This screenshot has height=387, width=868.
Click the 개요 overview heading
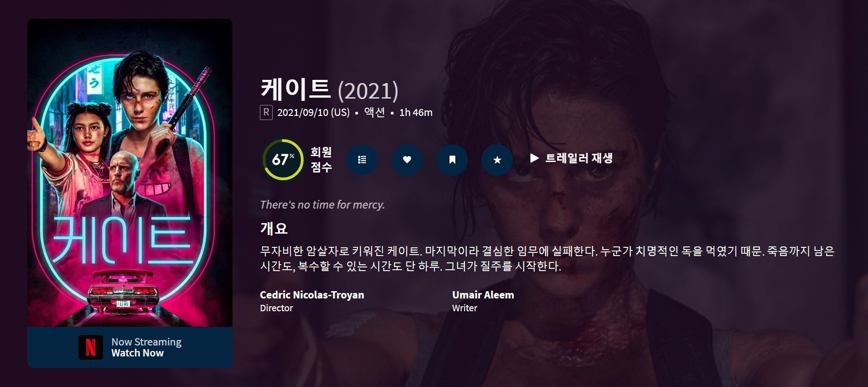[274, 228]
